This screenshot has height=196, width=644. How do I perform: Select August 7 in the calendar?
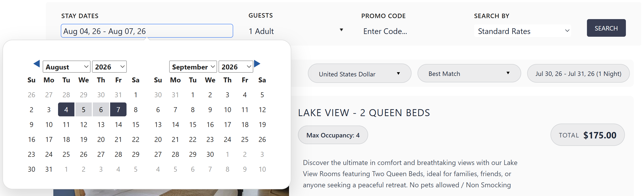tap(118, 109)
